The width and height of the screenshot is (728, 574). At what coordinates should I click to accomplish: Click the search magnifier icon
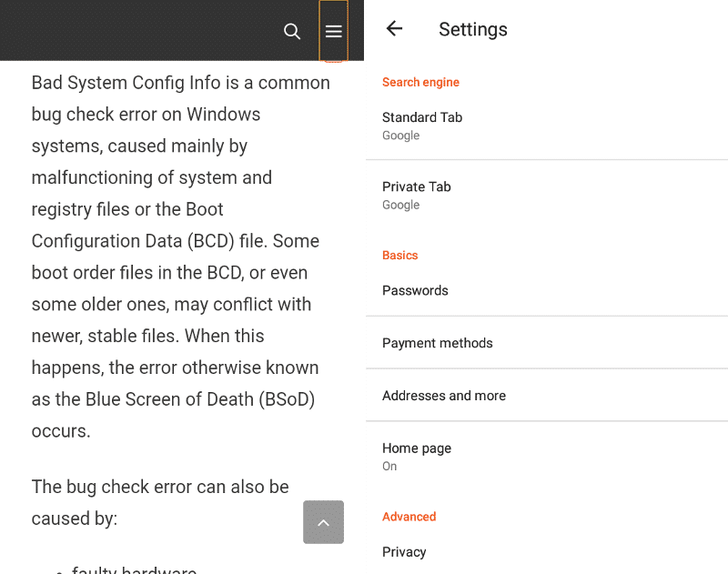[x=292, y=31]
